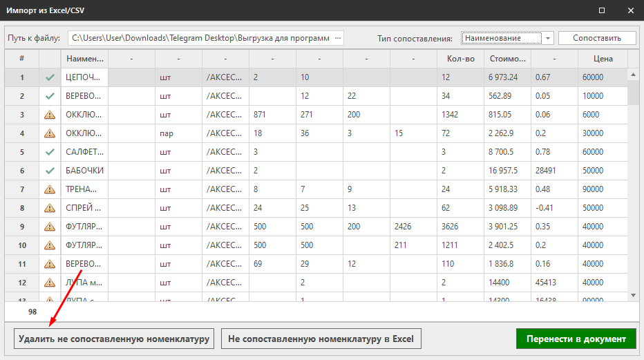644x360 pixels.
Task: Open the file browse ellipsis button
Action: click(337, 37)
